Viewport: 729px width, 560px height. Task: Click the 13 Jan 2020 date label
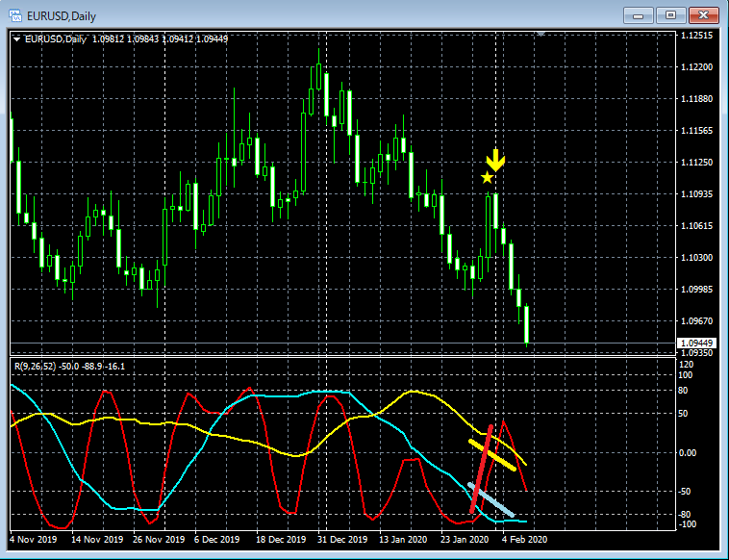pyautogui.click(x=403, y=540)
